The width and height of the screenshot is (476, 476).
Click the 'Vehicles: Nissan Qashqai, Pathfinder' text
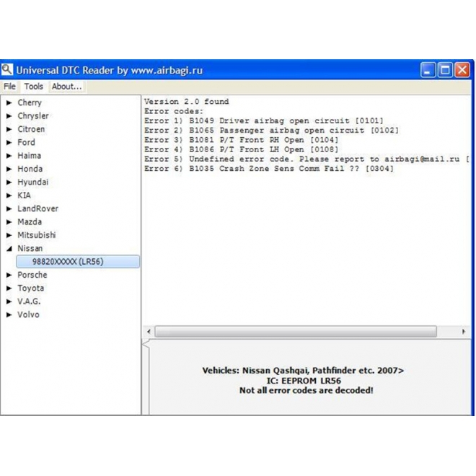(x=303, y=371)
